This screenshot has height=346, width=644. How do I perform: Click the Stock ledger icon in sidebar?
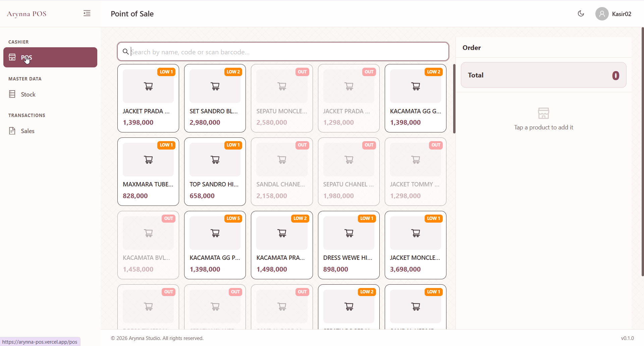click(12, 94)
